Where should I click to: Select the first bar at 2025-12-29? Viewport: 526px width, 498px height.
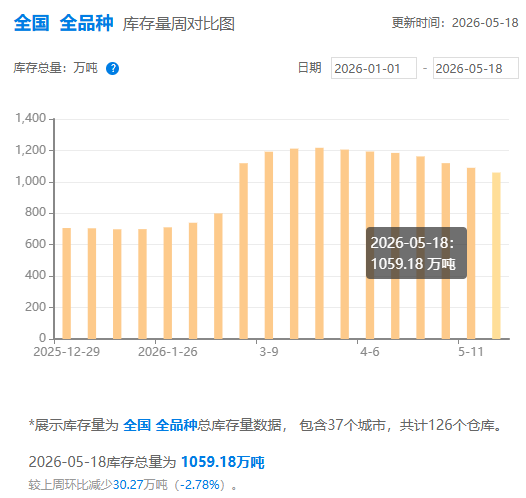(67, 283)
